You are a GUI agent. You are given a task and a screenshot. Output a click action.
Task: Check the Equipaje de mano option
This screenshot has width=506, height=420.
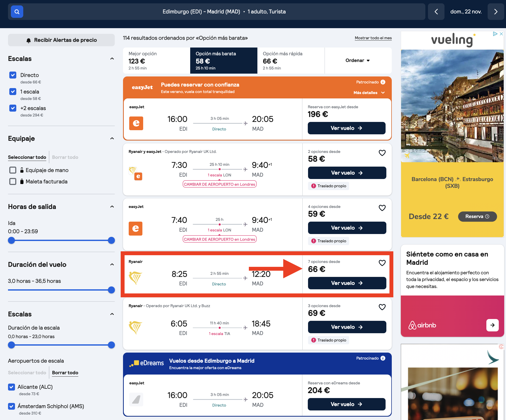click(x=13, y=170)
